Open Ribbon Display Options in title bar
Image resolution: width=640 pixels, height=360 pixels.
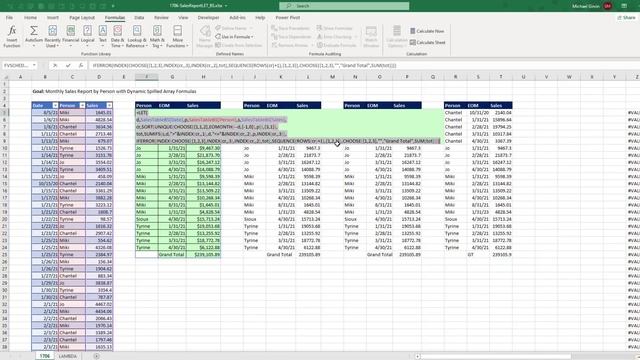click(624, 6)
